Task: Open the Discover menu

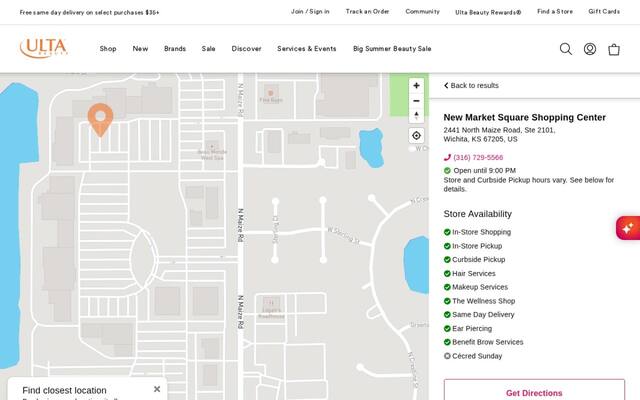Action: pos(246,49)
